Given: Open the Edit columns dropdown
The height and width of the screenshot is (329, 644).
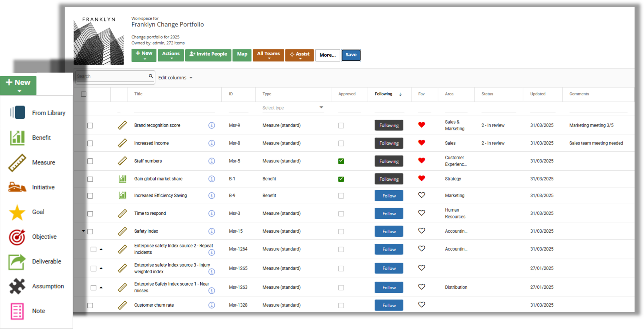Looking at the screenshot, I should pos(175,78).
